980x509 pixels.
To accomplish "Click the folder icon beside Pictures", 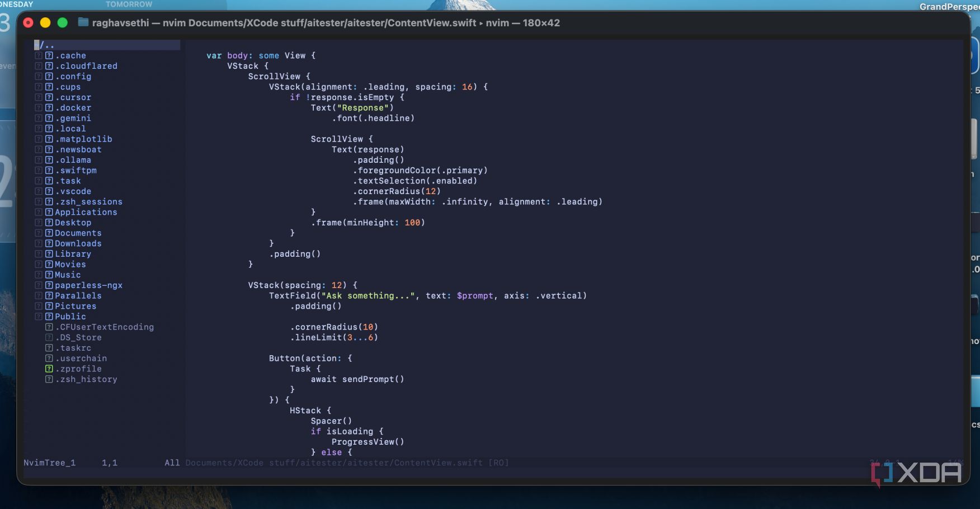I will tap(49, 306).
